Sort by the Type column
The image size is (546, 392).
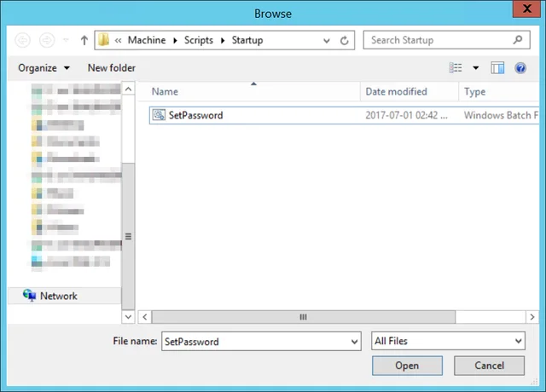coord(499,91)
